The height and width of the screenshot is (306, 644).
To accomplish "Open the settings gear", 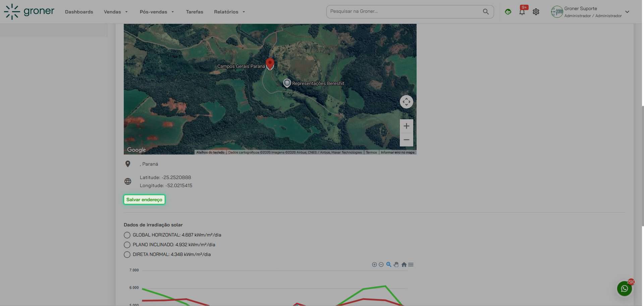I will 536,12.
